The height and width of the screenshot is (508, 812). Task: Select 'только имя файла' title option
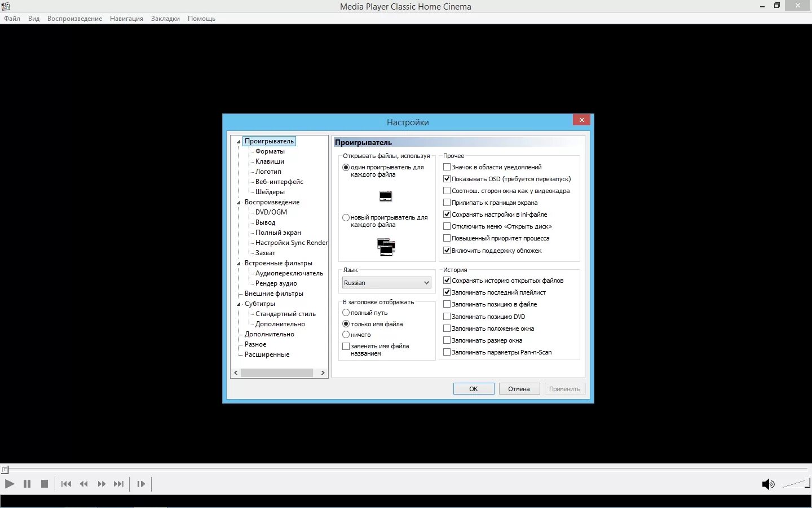click(346, 324)
